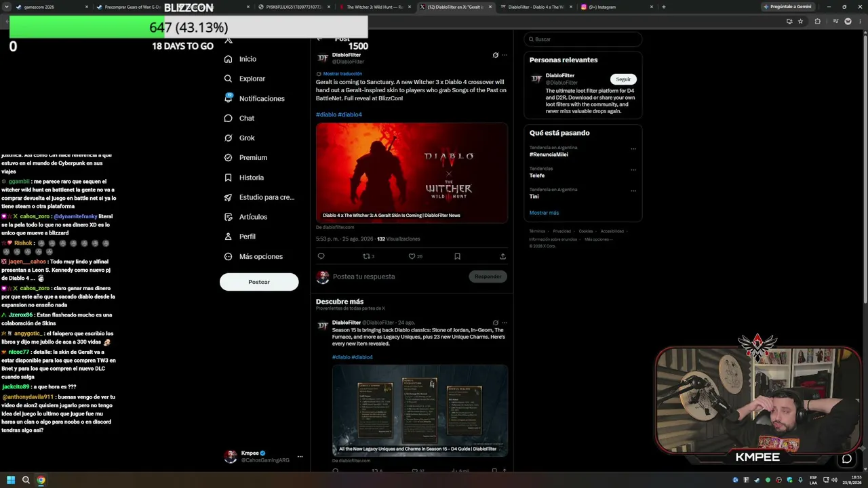Open options for Telefe trend
The image size is (868, 488).
click(633, 169)
